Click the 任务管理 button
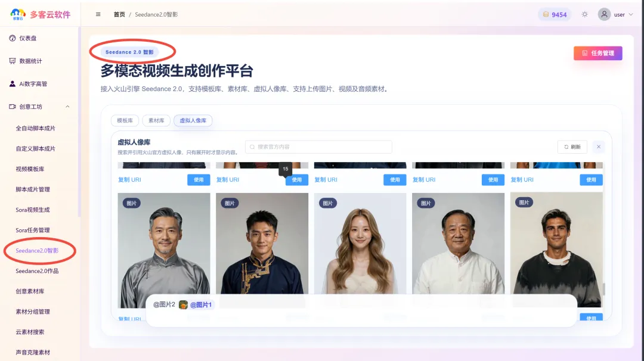 (x=598, y=54)
